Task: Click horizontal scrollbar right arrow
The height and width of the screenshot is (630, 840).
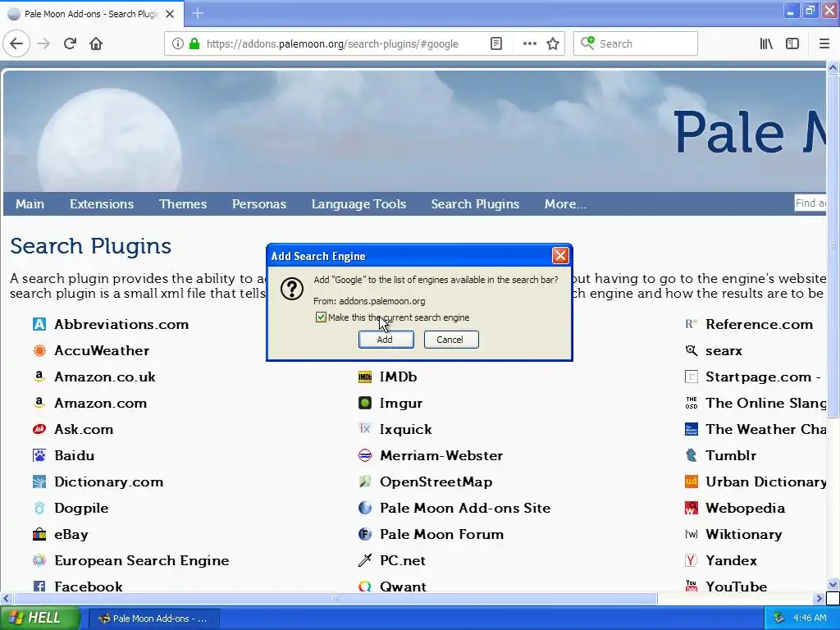Action: (819, 598)
